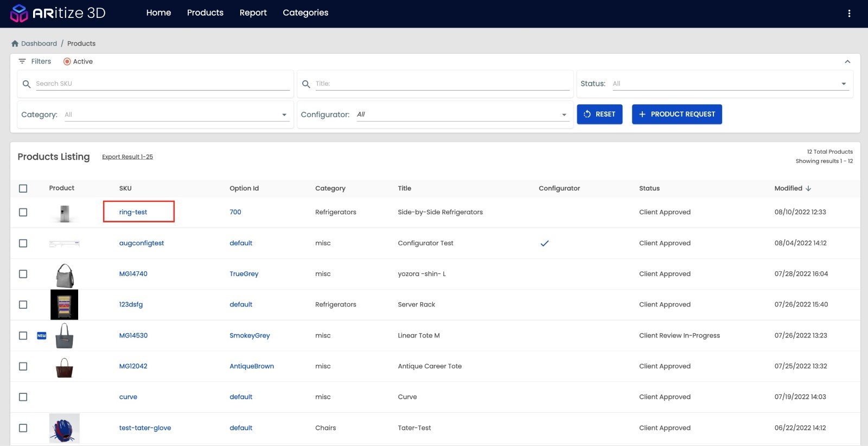Image resolution: width=868 pixels, height=446 pixels.
Task: Check the 123dsfg row checkbox
Action: tap(23, 304)
